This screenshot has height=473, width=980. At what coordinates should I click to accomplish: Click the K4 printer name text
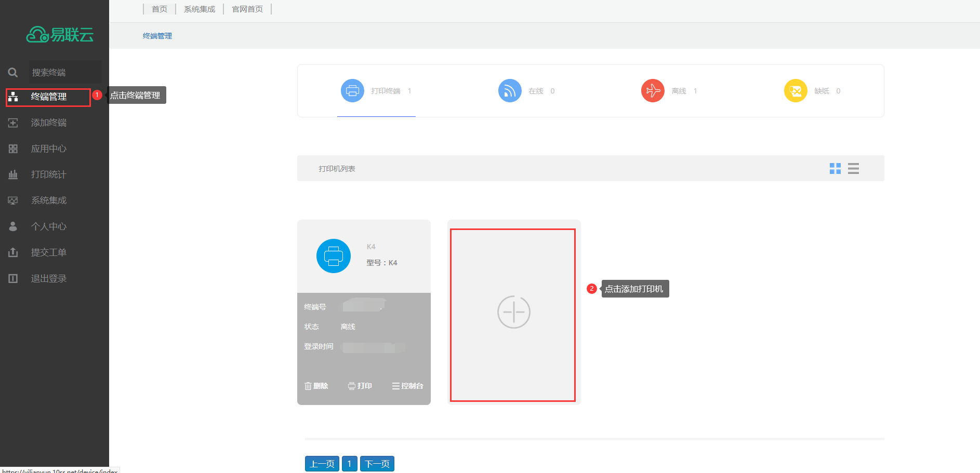point(371,247)
